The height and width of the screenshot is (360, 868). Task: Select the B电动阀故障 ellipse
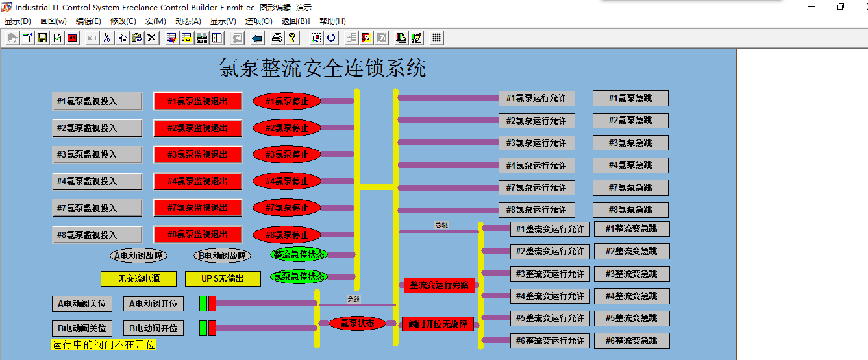pos(222,256)
